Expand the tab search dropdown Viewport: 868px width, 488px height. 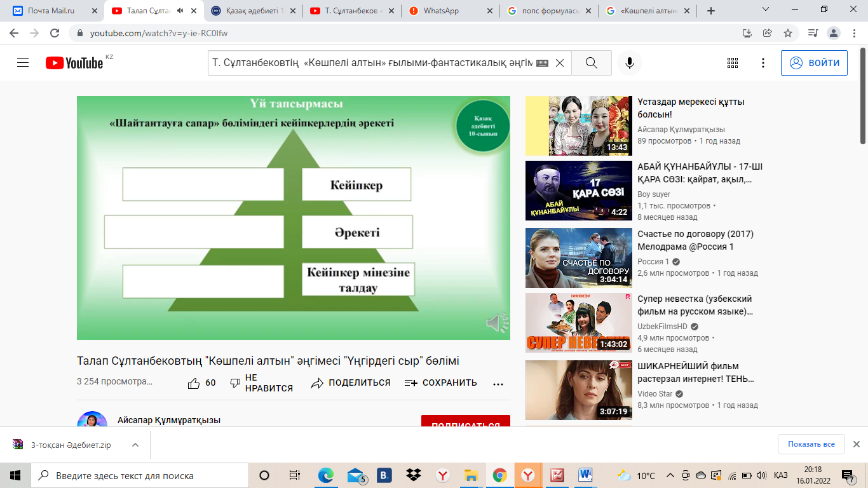pyautogui.click(x=766, y=10)
